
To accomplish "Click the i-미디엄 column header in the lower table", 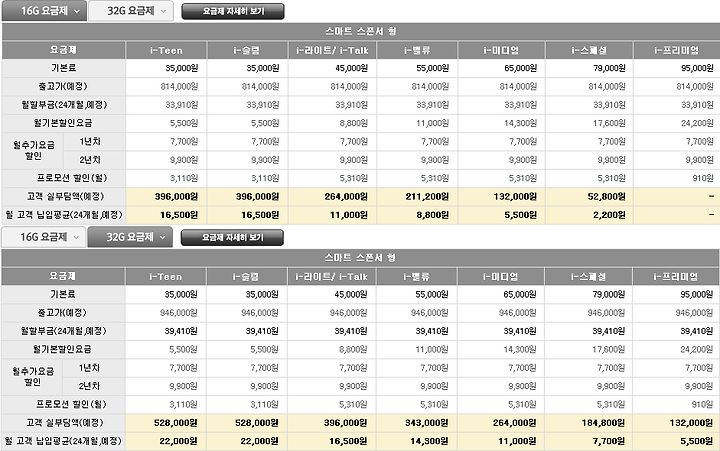I will [x=501, y=277].
